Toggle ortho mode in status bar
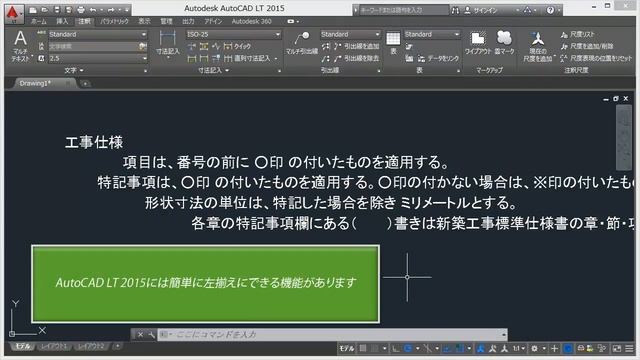Viewport: 640px width, 360px height. (x=396, y=348)
